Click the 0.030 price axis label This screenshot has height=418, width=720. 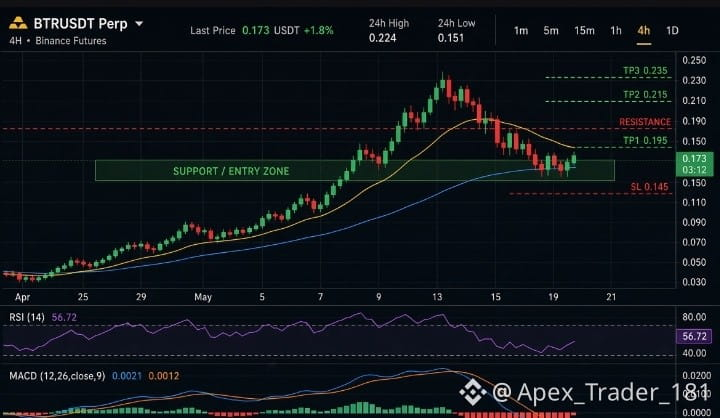pyautogui.click(x=694, y=282)
